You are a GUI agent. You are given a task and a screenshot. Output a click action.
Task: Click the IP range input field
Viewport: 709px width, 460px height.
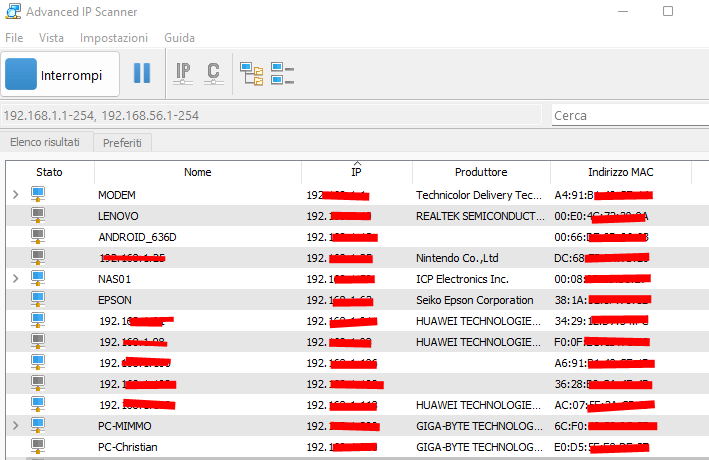click(x=271, y=115)
